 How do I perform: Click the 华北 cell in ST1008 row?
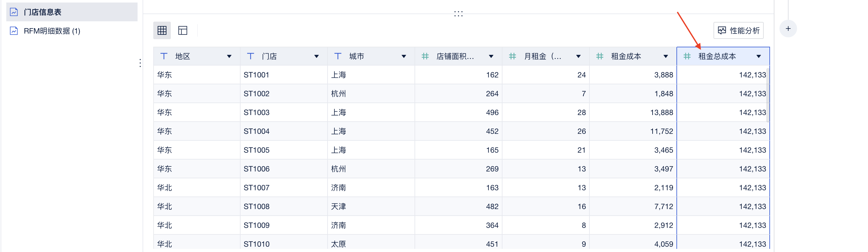(197, 207)
